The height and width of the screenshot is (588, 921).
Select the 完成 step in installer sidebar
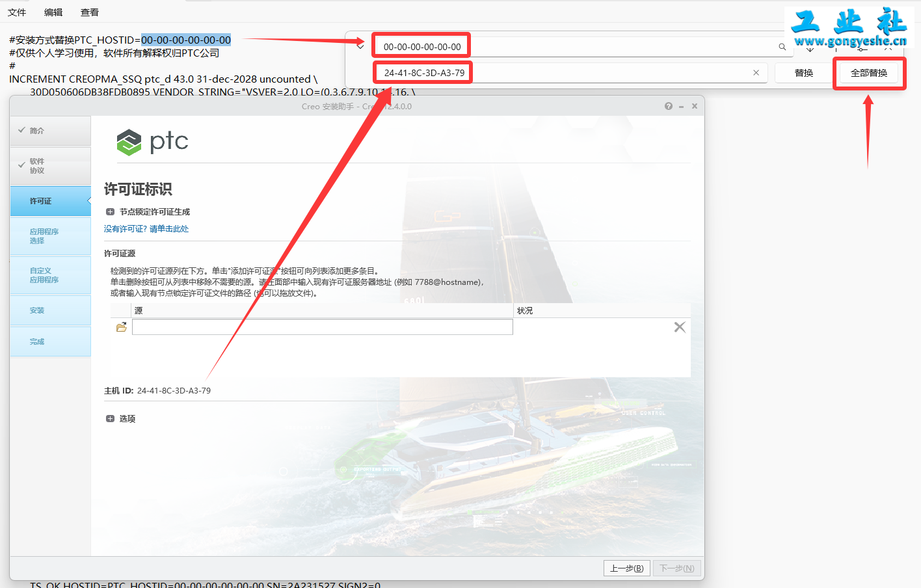point(50,341)
